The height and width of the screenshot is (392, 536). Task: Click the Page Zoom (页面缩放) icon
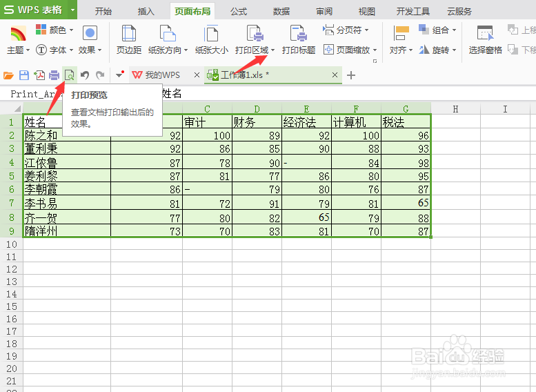[328, 50]
